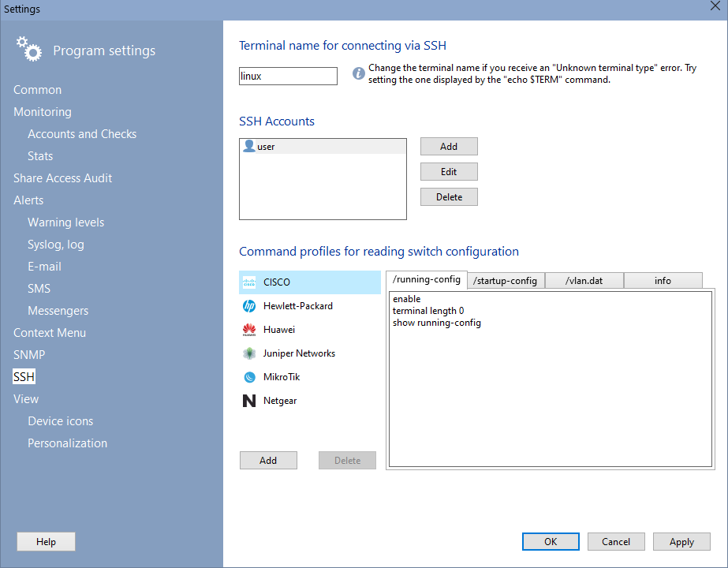Click the Juniper Networks logo icon
The image size is (728, 568).
(x=249, y=353)
